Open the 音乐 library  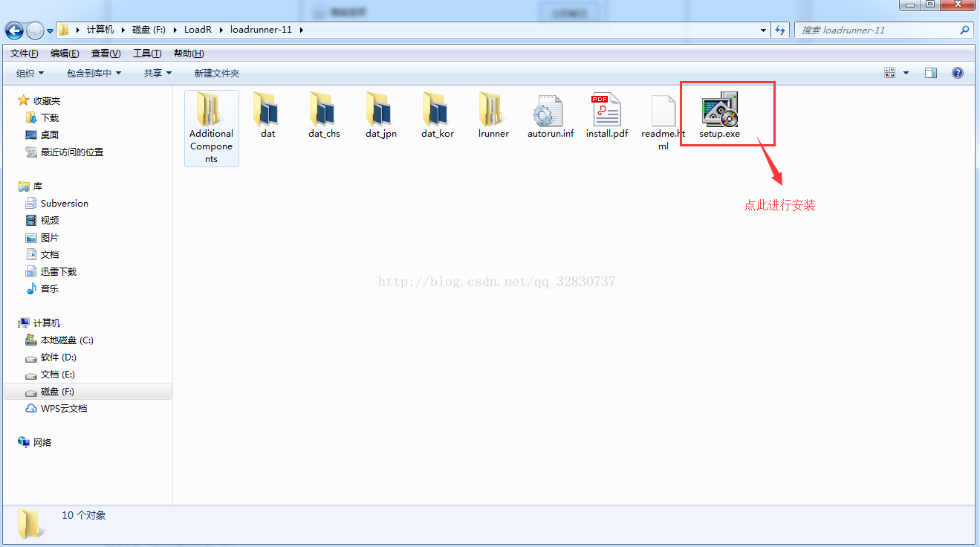click(50, 288)
